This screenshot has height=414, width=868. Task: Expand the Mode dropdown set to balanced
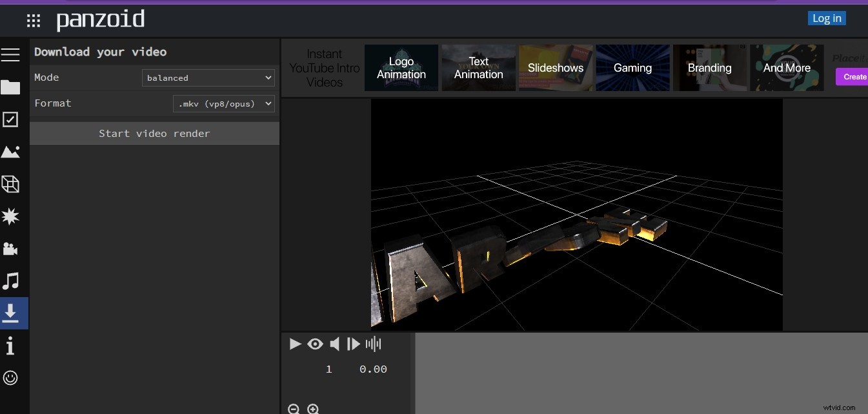coord(208,78)
